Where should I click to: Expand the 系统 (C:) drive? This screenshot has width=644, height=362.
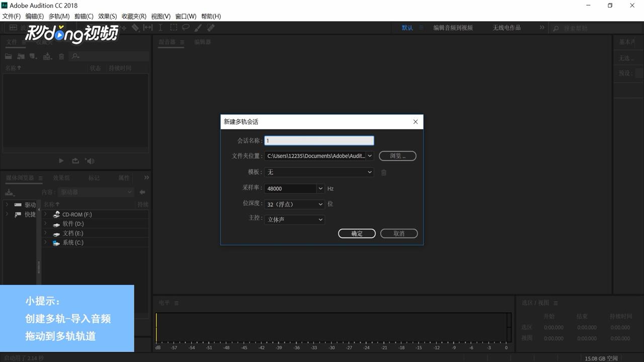coord(45,242)
